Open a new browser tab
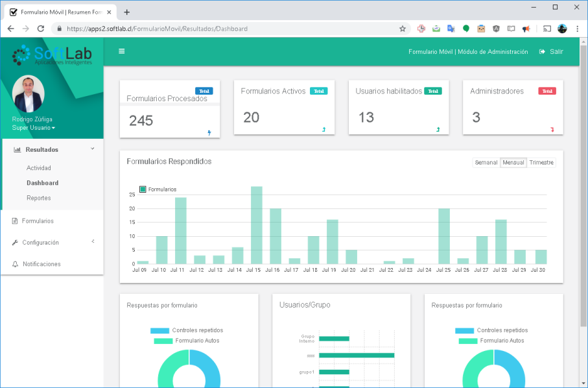 127,12
